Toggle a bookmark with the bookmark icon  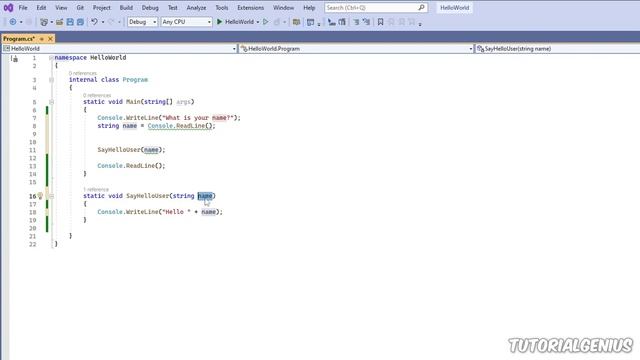[x=380, y=22]
